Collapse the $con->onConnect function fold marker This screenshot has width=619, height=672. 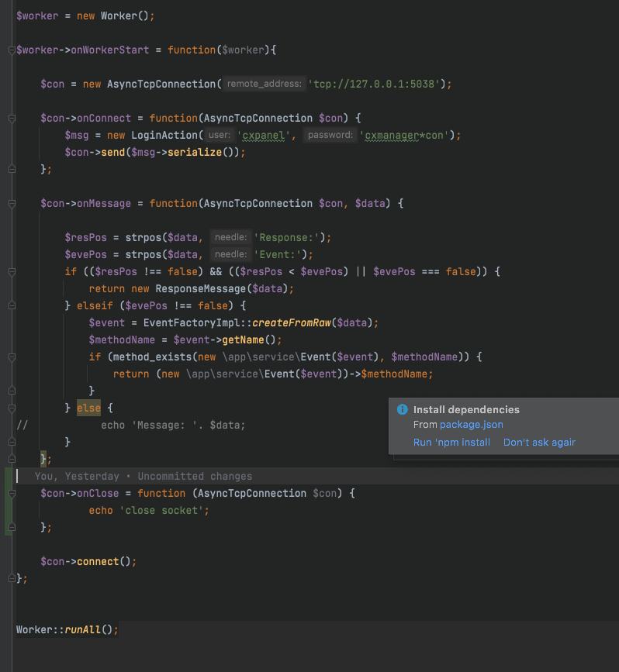pyautogui.click(x=12, y=119)
